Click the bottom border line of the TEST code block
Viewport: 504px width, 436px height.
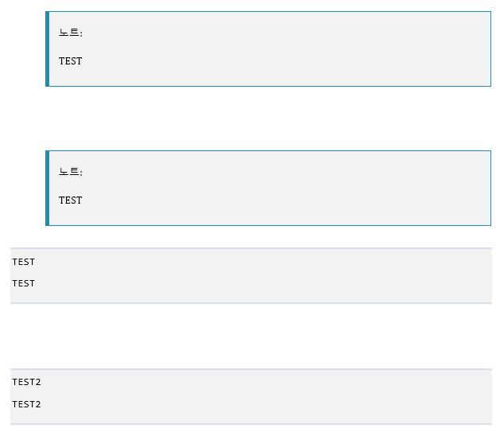(x=251, y=303)
